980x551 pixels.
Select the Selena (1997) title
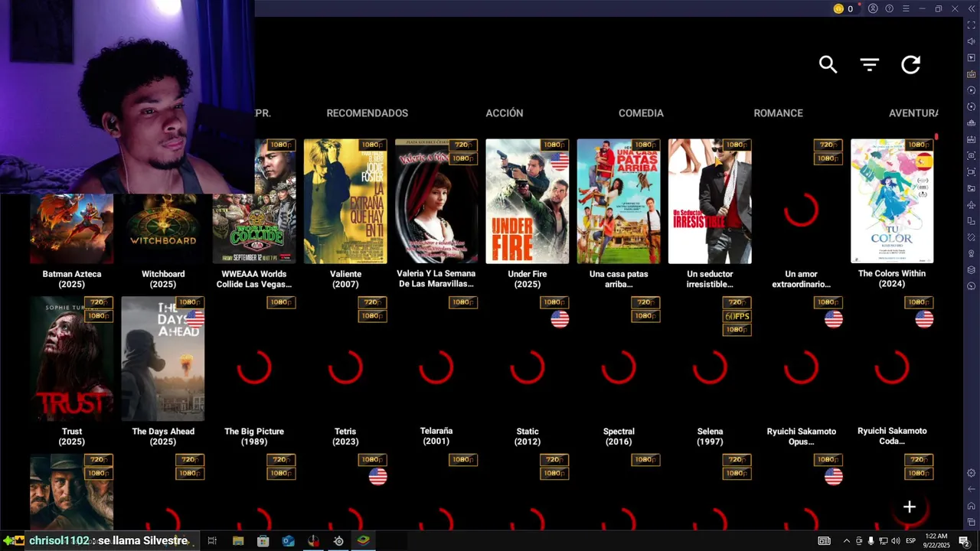(710, 436)
